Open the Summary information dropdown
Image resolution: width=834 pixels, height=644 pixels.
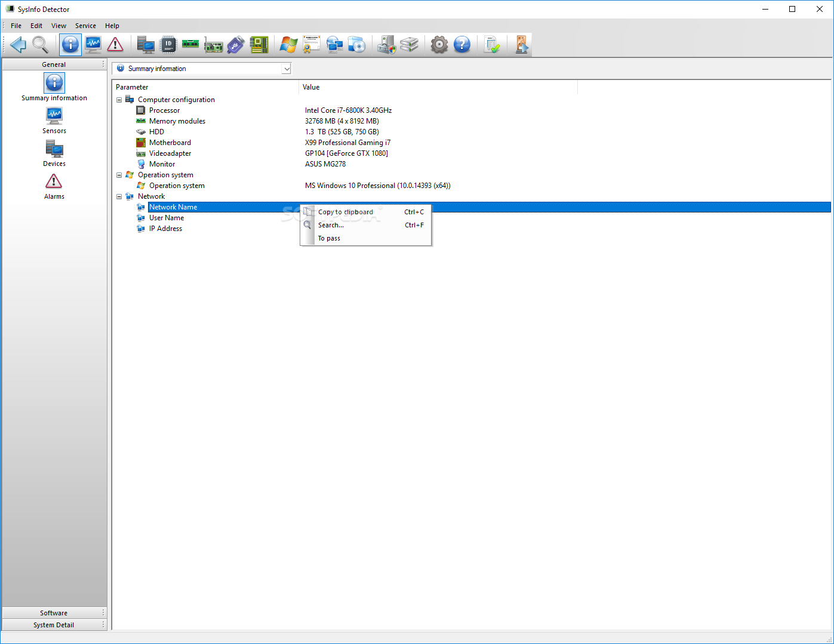point(287,69)
